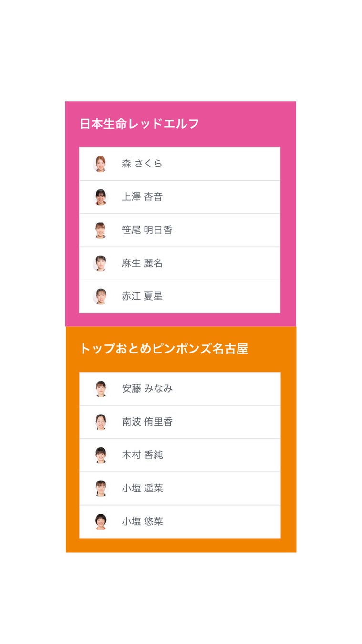Open player name 森 さくら
Image resolution: width=362 pixels, height=644 pixels.
click(142, 164)
